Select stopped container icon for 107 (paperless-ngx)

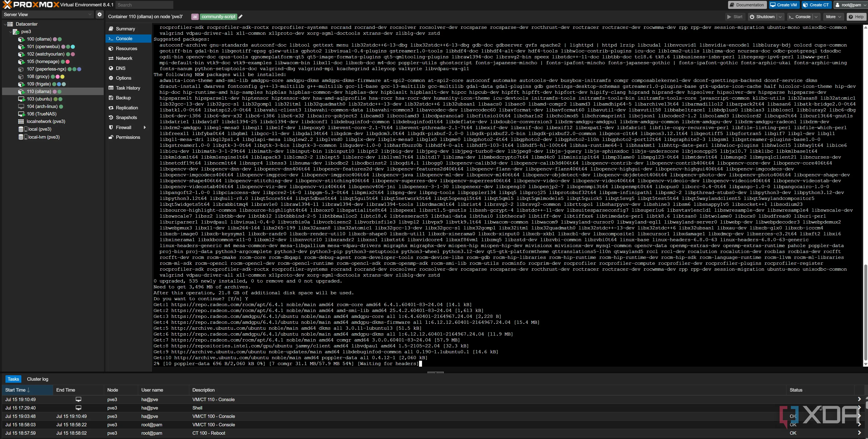pyautogui.click(x=21, y=69)
